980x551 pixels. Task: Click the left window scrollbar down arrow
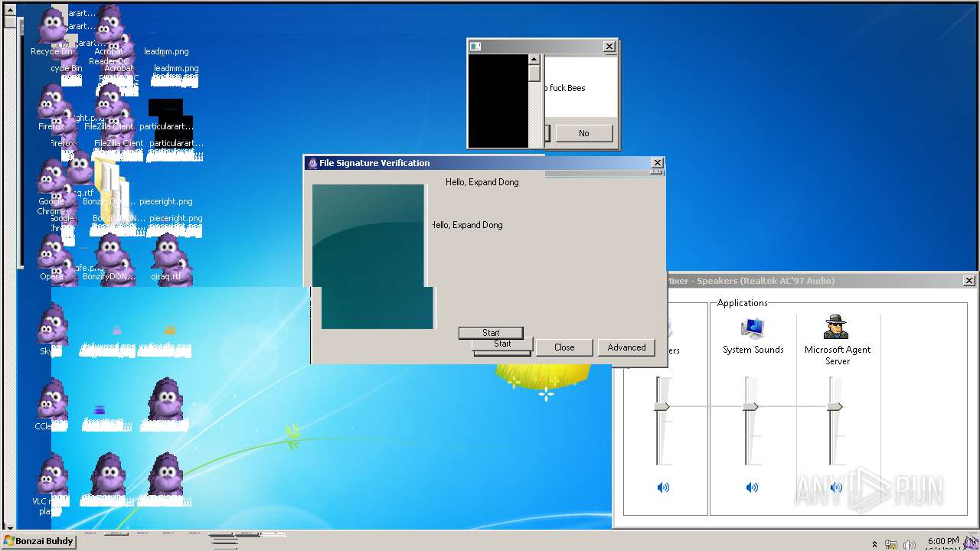[9, 527]
